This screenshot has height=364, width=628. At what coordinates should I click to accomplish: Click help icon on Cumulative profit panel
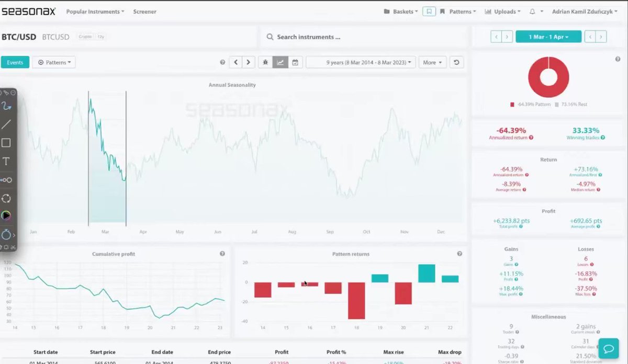tap(222, 254)
